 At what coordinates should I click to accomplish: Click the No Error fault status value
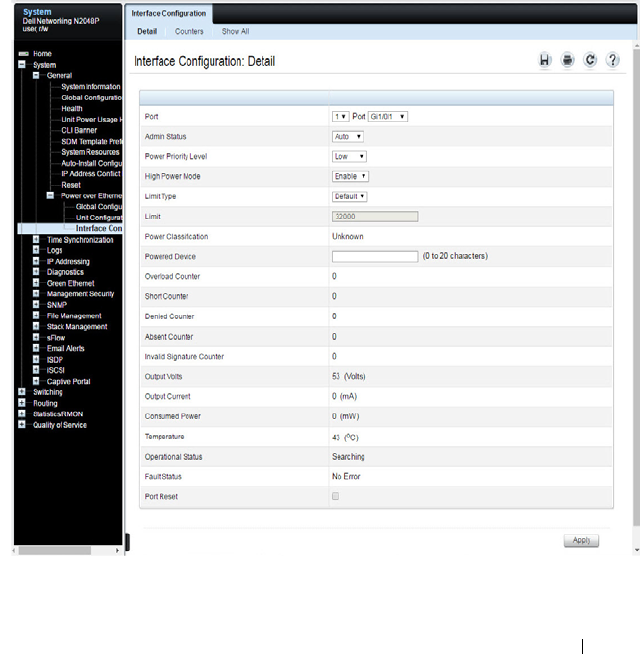(346, 477)
